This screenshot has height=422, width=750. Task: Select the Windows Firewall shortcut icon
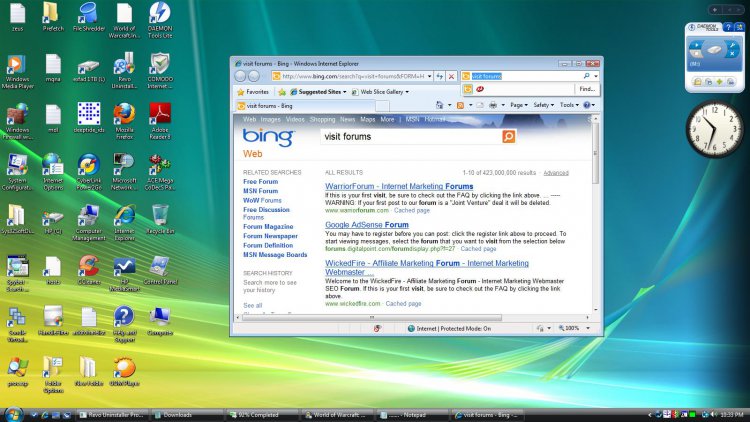tap(18, 122)
